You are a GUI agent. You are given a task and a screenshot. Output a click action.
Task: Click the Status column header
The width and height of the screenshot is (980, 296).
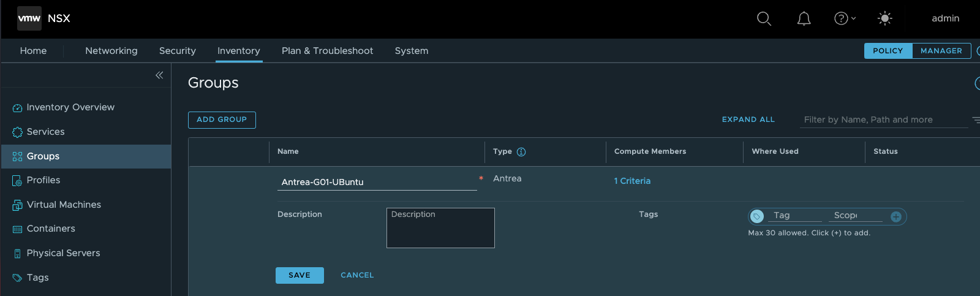pyautogui.click(x=886, y=151)
